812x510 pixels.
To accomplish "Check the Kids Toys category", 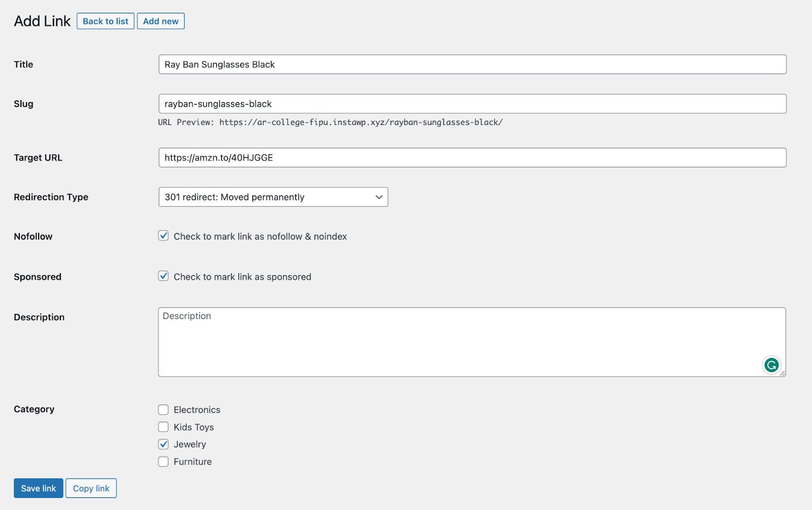I will (x=163, y=427).
